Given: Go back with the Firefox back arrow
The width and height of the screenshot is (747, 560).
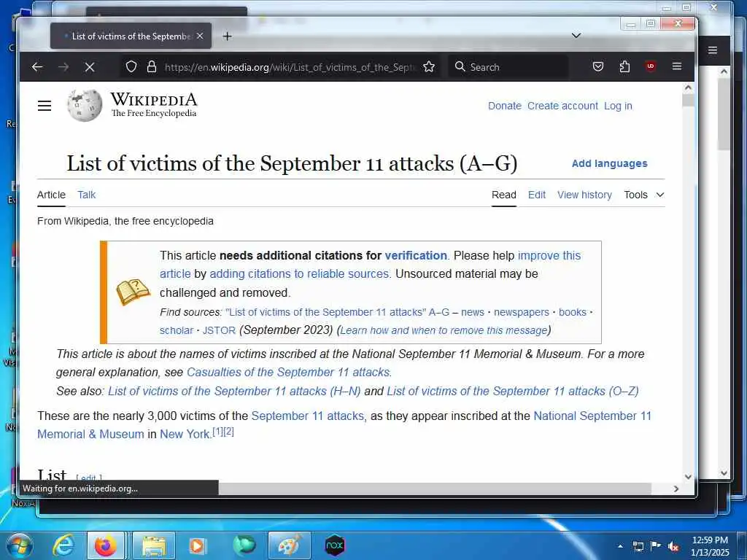Looking at the screenshot, I should point(37,67).
